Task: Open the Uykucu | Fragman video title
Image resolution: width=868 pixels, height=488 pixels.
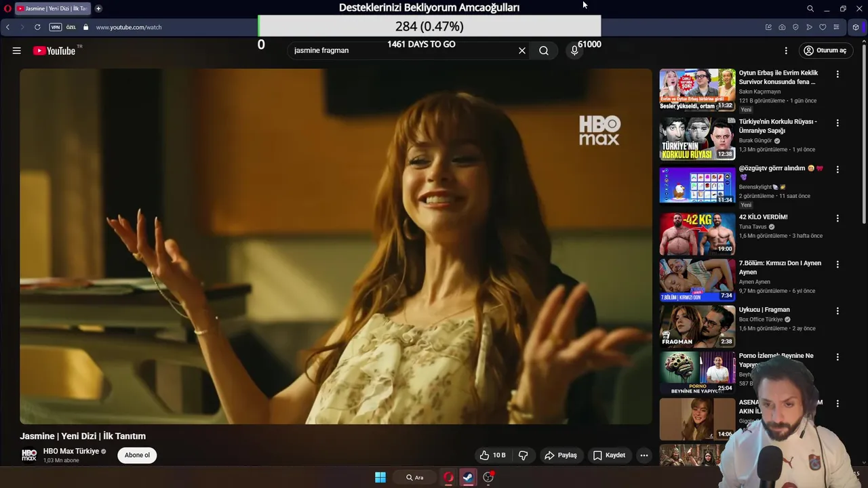Action: click(764, 310)
